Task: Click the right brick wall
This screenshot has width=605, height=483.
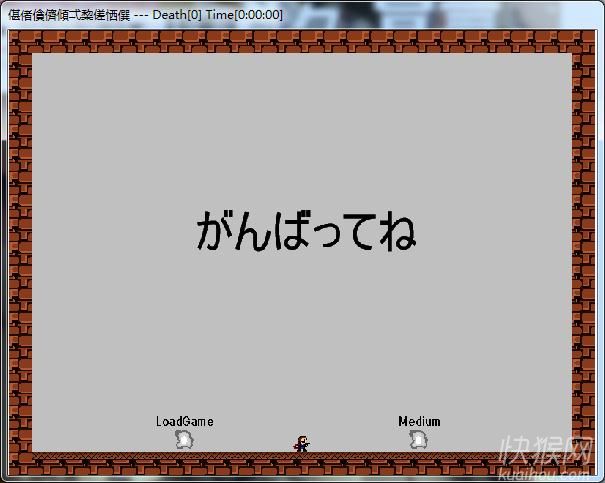Action: click(583, 250)
